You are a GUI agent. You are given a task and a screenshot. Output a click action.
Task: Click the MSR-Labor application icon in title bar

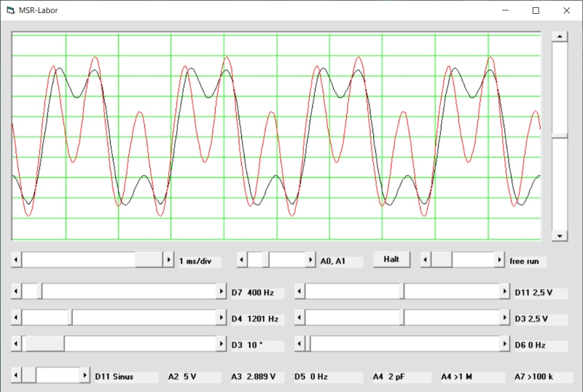point(10,10)
